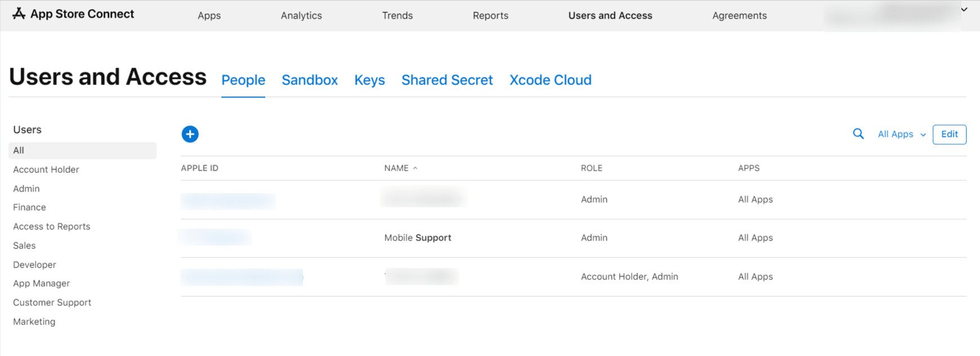The height and width of the screenshot is (356, 980).
Task: Open the account menu chevron at top right
Action: click(964, 10)
